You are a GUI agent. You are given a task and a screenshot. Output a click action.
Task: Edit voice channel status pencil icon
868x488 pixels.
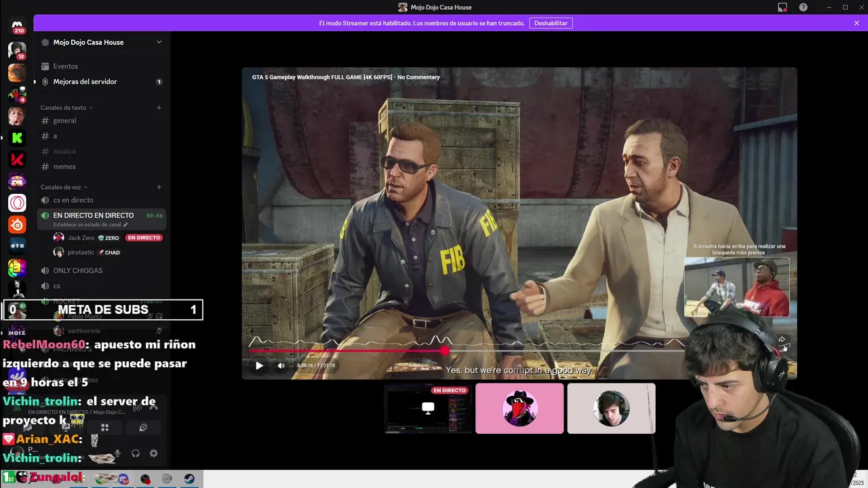click(125, 224)
